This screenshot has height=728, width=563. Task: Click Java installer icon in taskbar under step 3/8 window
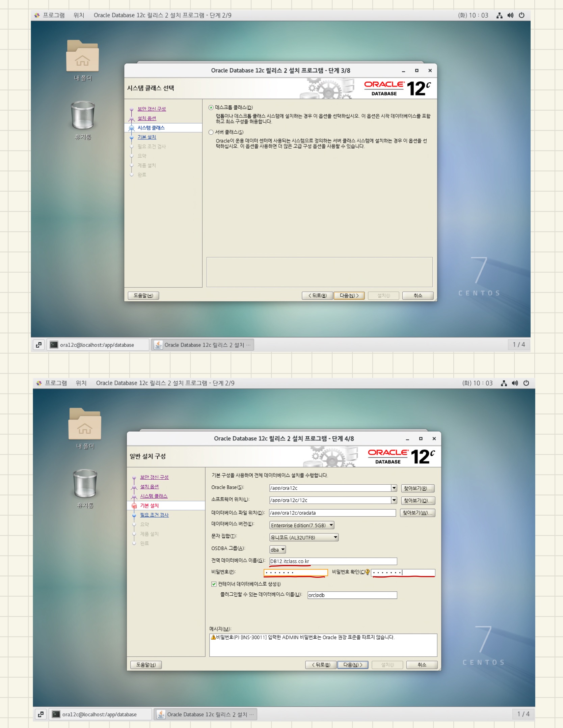point(158,345)
